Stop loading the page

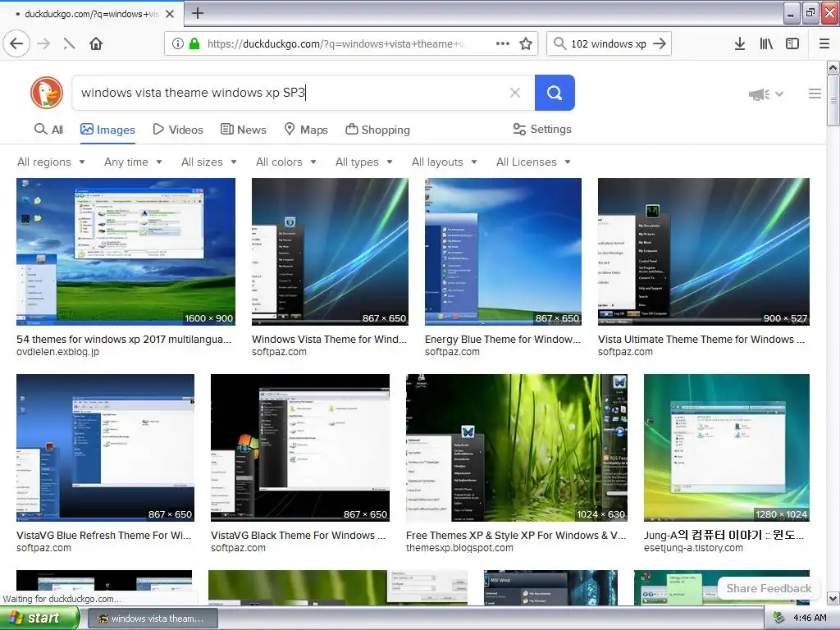coord(69,44)
